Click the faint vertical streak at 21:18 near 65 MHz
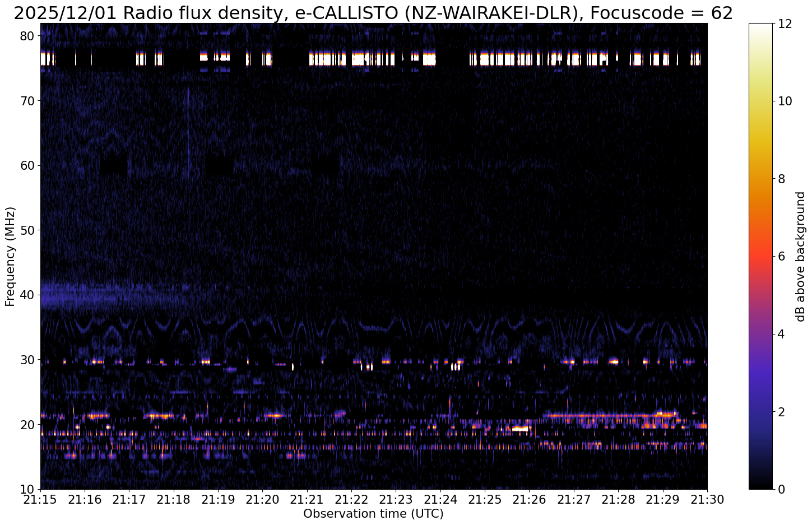 188,129
